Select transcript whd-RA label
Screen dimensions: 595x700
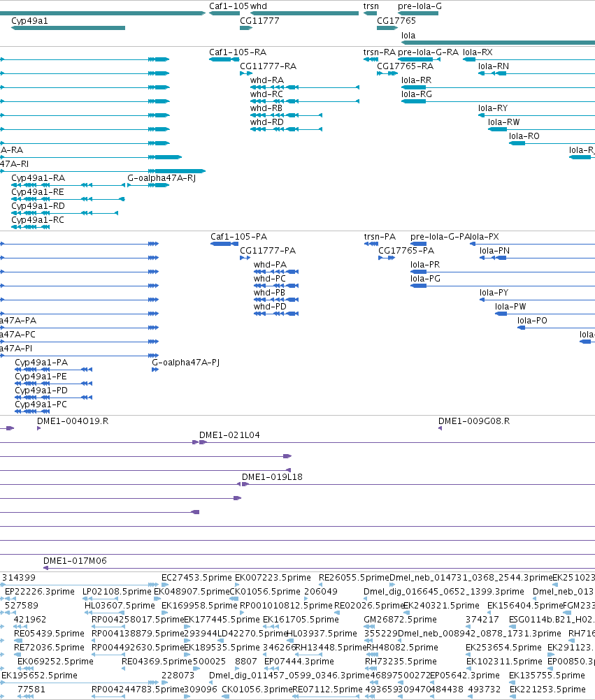266,80
